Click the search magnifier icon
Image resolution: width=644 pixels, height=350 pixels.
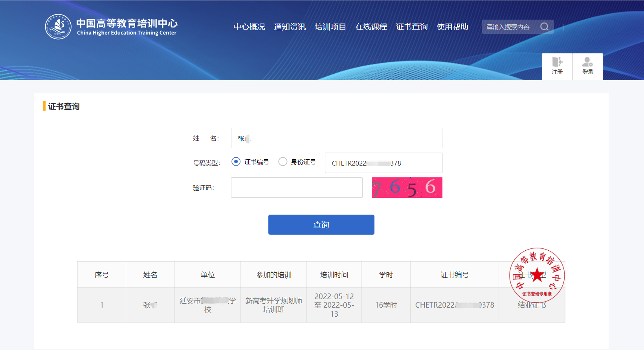click(544, 27)
